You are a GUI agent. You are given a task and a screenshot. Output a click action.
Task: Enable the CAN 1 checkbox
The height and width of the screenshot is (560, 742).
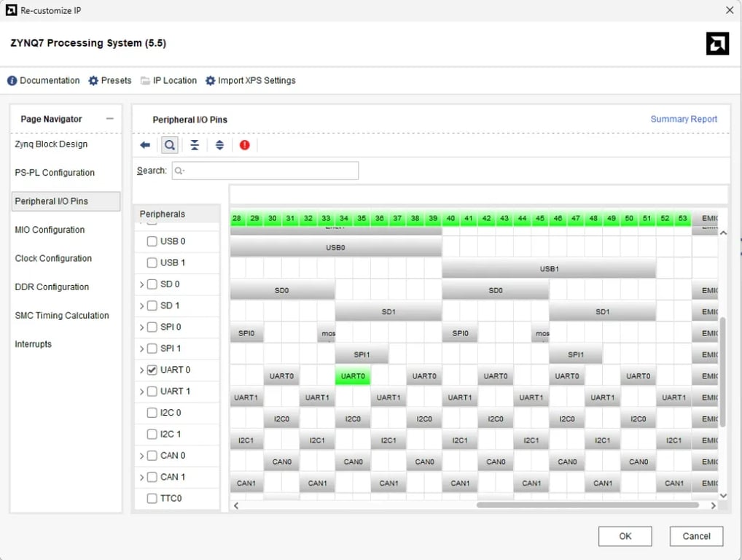[152, 477]
